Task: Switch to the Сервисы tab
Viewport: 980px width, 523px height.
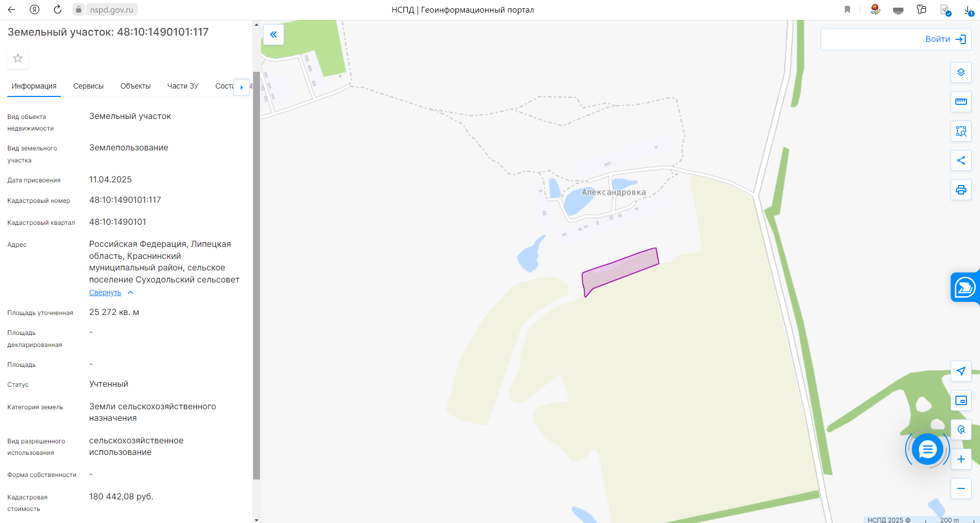Action: 89,86
